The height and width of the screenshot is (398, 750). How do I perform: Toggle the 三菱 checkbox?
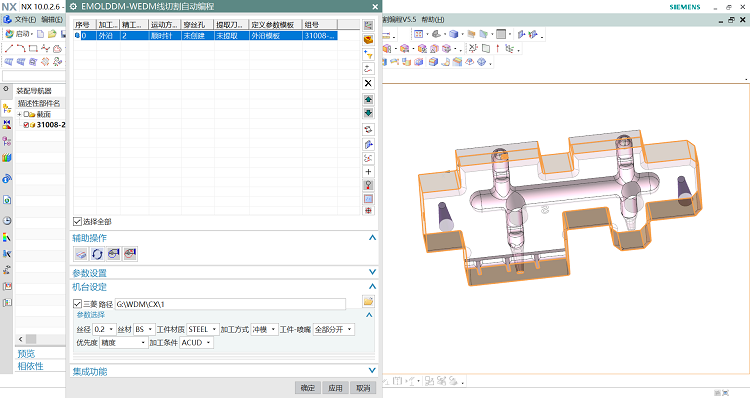pyautogui.click(x=77, y=304)
